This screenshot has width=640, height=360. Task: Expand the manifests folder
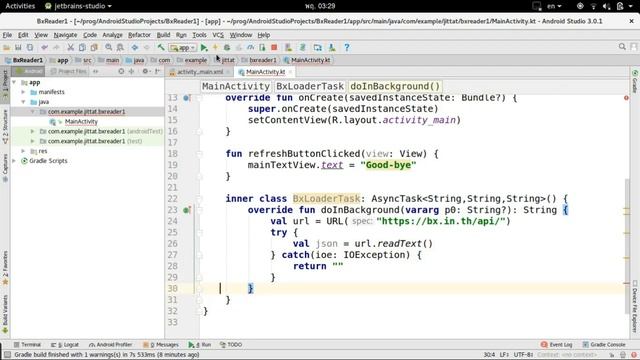pyautogui.click(x=23, y=92)
